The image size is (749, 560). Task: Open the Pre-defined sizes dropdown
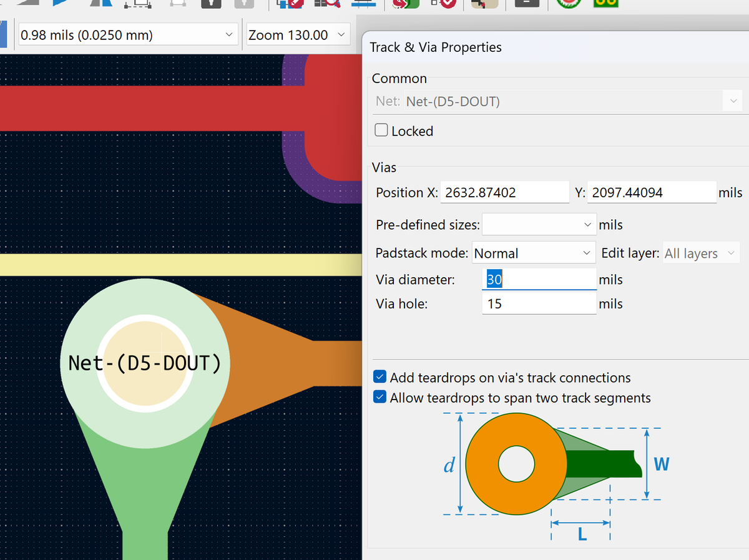tap(539, 225)
